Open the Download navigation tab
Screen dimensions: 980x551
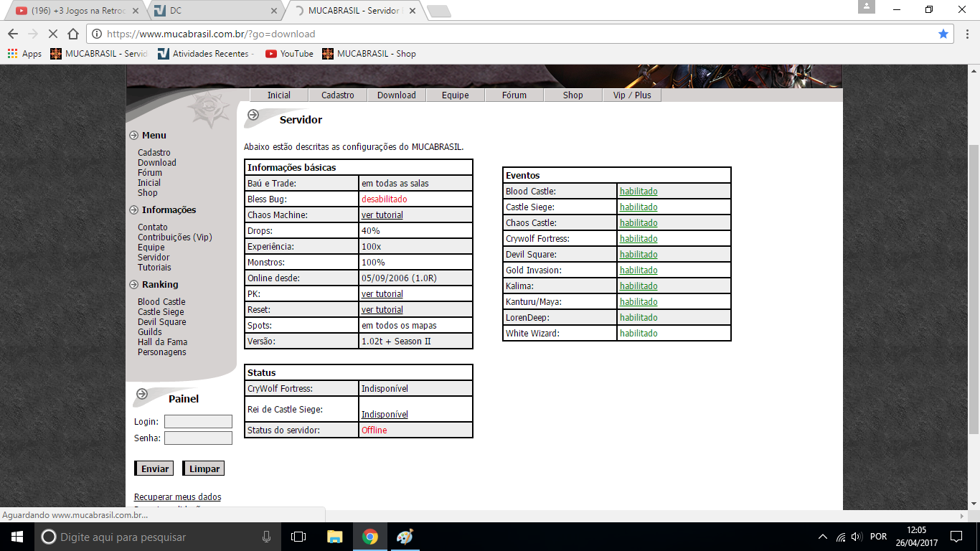pos(397,95)
